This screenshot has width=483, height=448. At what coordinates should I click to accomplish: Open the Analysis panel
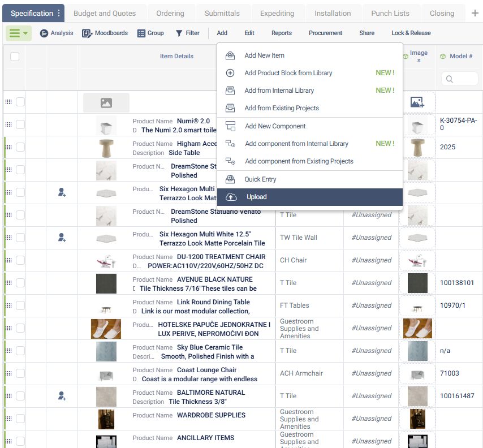tap(57, 33)
